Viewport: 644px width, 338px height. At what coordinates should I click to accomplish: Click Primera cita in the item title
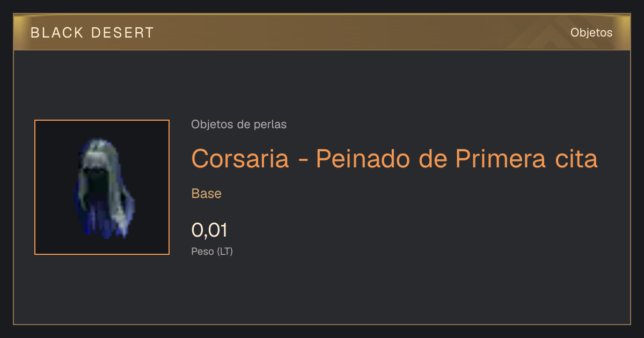526,159
